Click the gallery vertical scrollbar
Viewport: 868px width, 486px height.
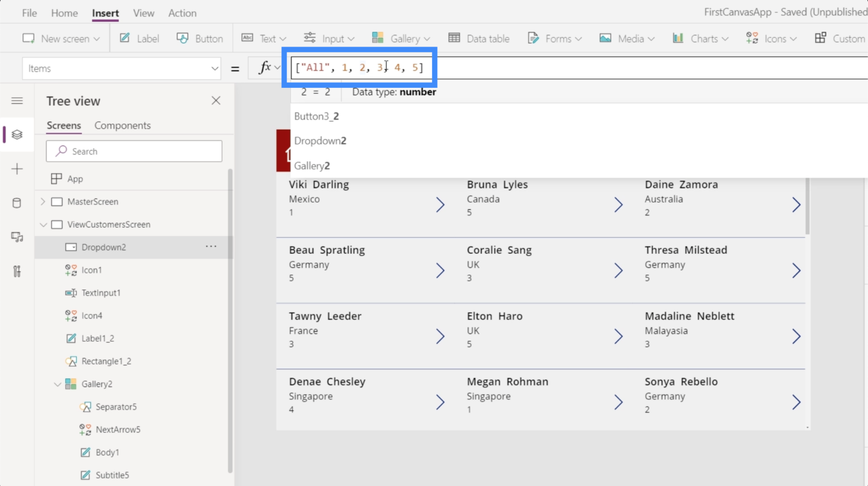click(808, 206)
